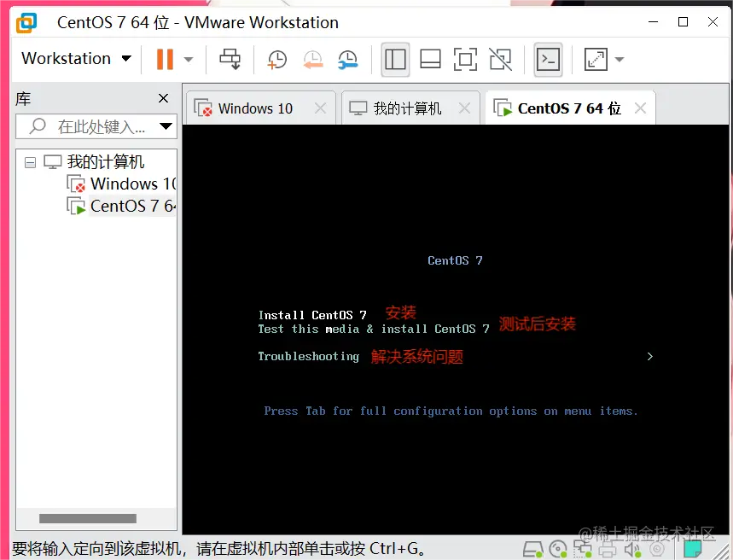The height and width of the screenshot is (560, 733).
Task: Click the library search input field
Action: 94,126
